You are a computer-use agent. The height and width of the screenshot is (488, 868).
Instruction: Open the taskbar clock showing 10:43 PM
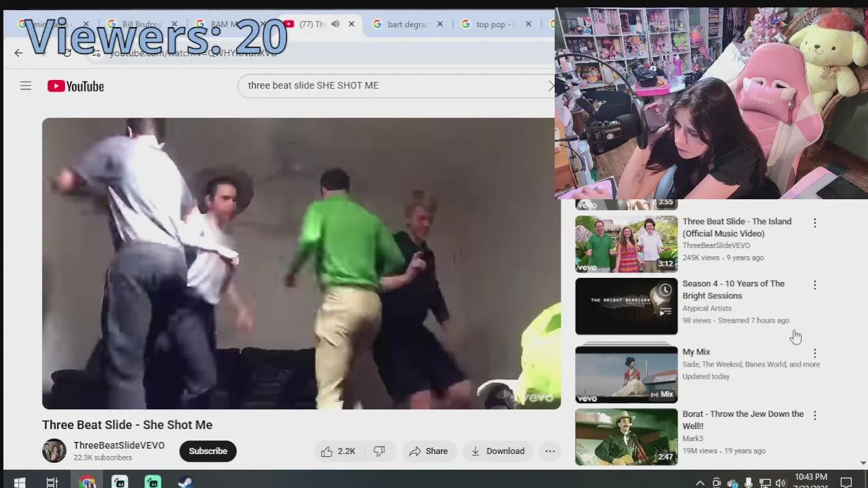811,481
